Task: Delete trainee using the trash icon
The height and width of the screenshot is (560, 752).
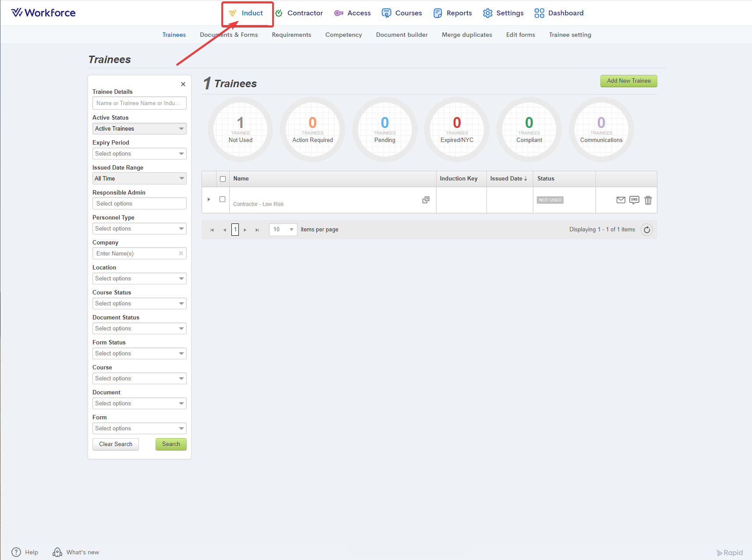Action: [648, 200]
